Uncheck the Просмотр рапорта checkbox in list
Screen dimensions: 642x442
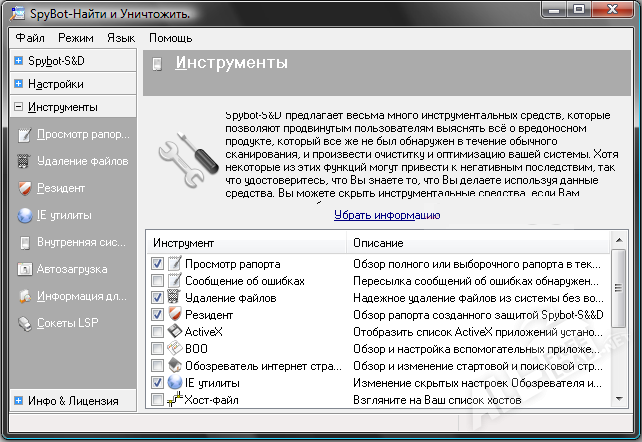coord(157,263)
